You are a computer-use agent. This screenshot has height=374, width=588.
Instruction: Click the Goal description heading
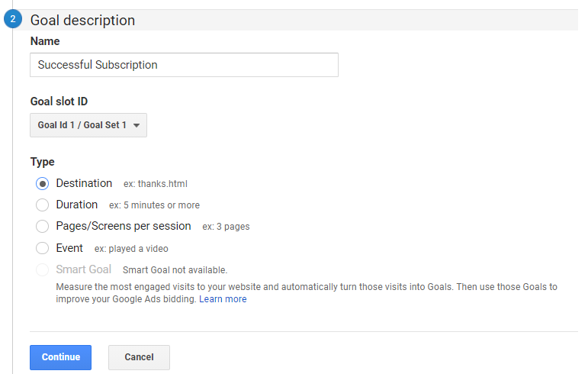[x=82, y=21]
